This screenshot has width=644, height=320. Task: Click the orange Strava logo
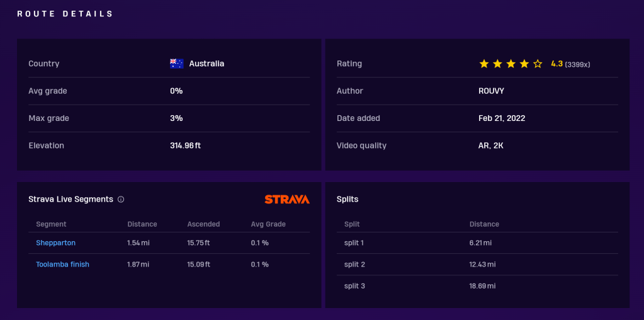click(287, 200)
